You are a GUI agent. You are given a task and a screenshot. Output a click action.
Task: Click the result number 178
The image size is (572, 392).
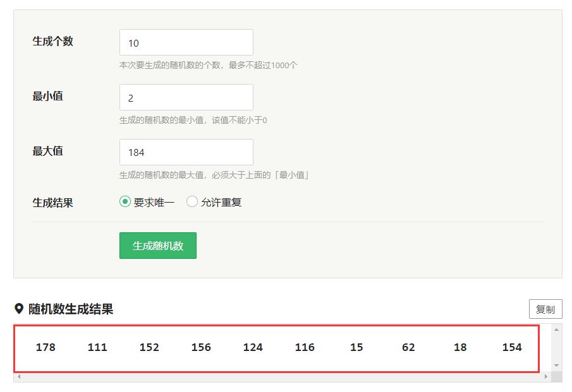click(x=46, y=347)
